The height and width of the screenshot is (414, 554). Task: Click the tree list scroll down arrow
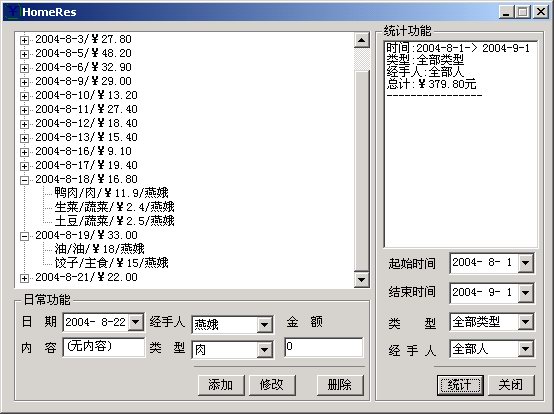pos(361,280)
